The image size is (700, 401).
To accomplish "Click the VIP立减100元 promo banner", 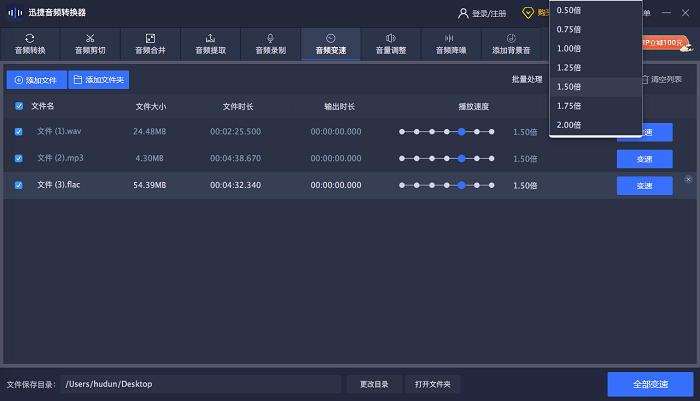I will [x=667, y=43].
